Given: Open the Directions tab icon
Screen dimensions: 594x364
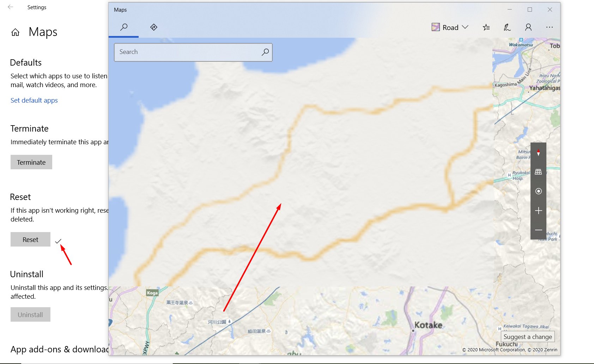Looking at the screenshot, I should click(x=153, y=27).
